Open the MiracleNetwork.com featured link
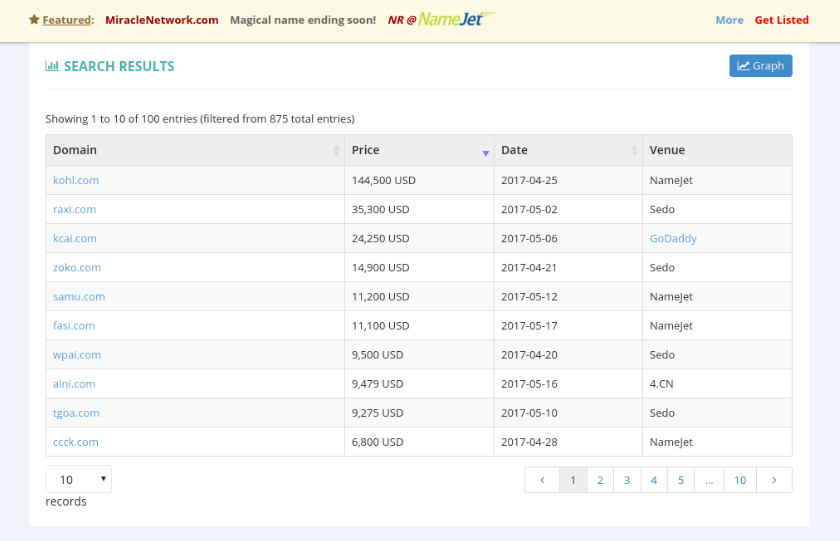The image size is (840, 541). click(162, 20)
